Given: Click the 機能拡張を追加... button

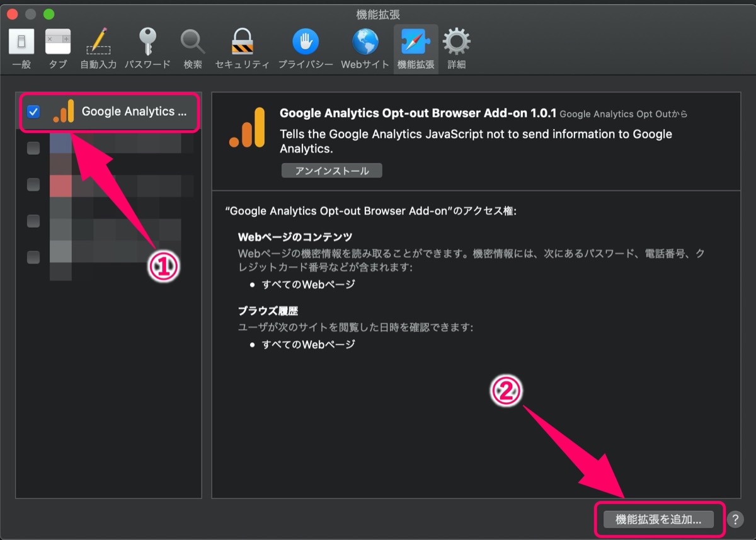Looking at the screenshot, I should (x=658, y=519).
